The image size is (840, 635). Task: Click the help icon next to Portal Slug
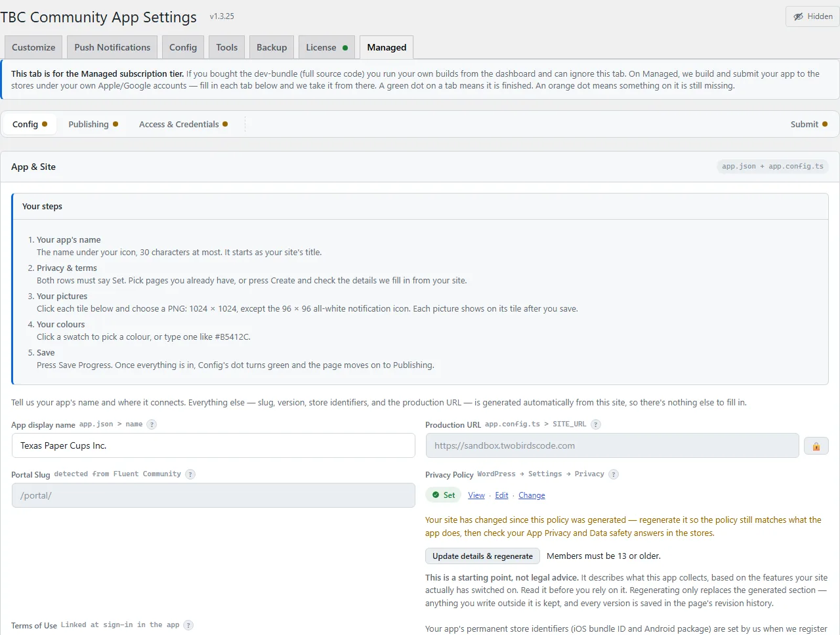tap(190, 474)
